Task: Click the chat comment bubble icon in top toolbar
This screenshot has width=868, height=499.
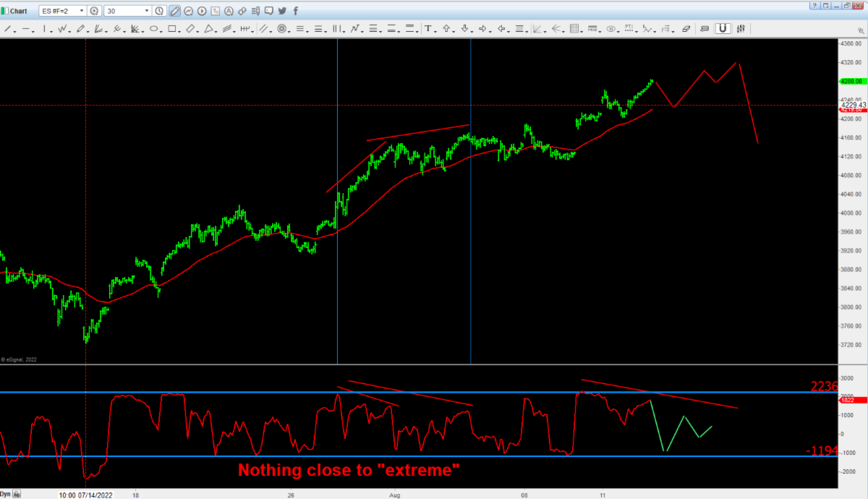Action: click(x=268, y=11)
